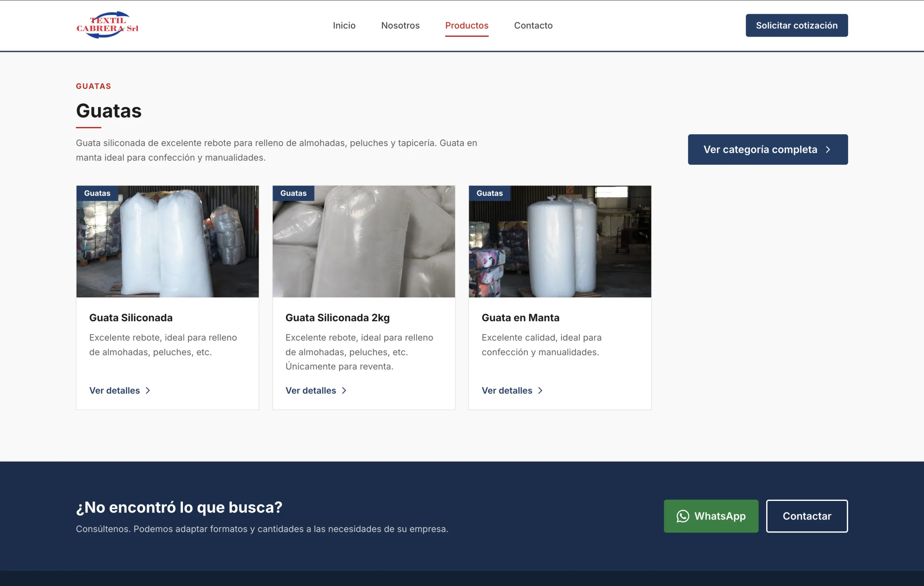Screen dimensions: 924x586
Task: Open the Inicio menu item
Action: click(x=344, y=25)
